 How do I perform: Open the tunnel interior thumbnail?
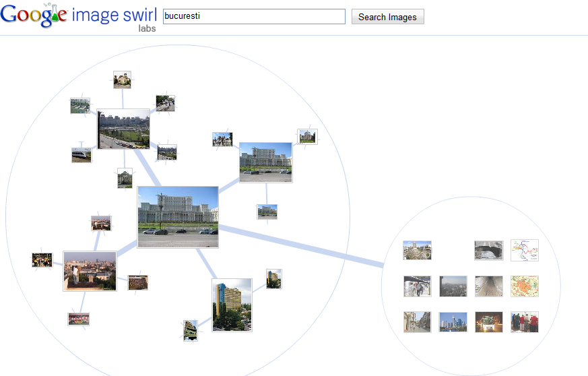[x=488, y=286]
